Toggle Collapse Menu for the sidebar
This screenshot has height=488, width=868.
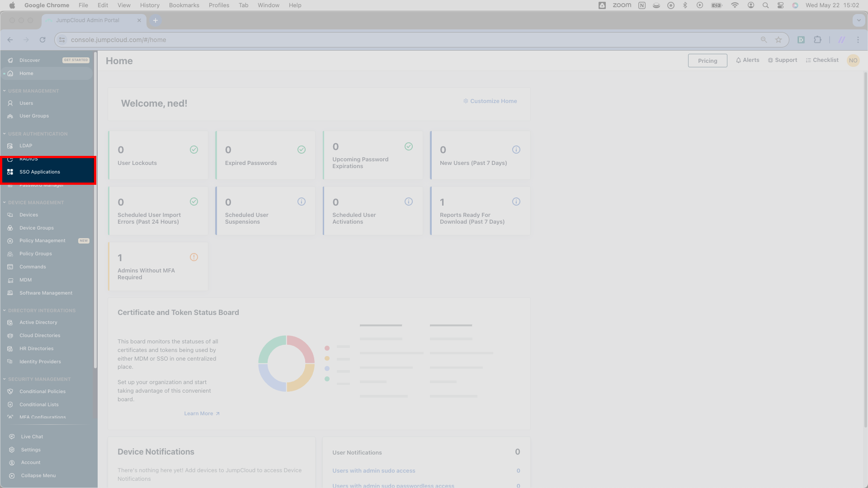coord(38,475)
